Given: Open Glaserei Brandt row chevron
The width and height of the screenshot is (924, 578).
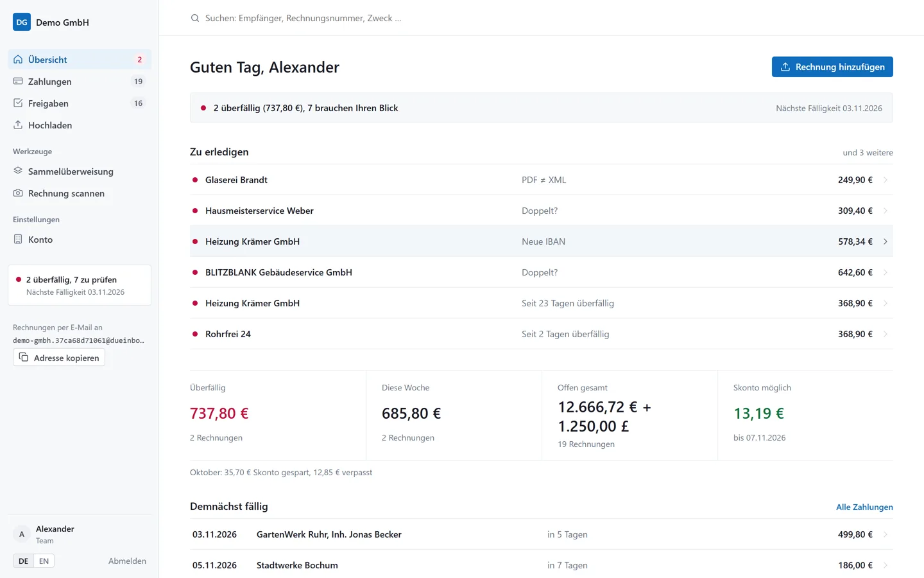Looking at the screenshot, I should pyautogui.click(x=886, y=180).
